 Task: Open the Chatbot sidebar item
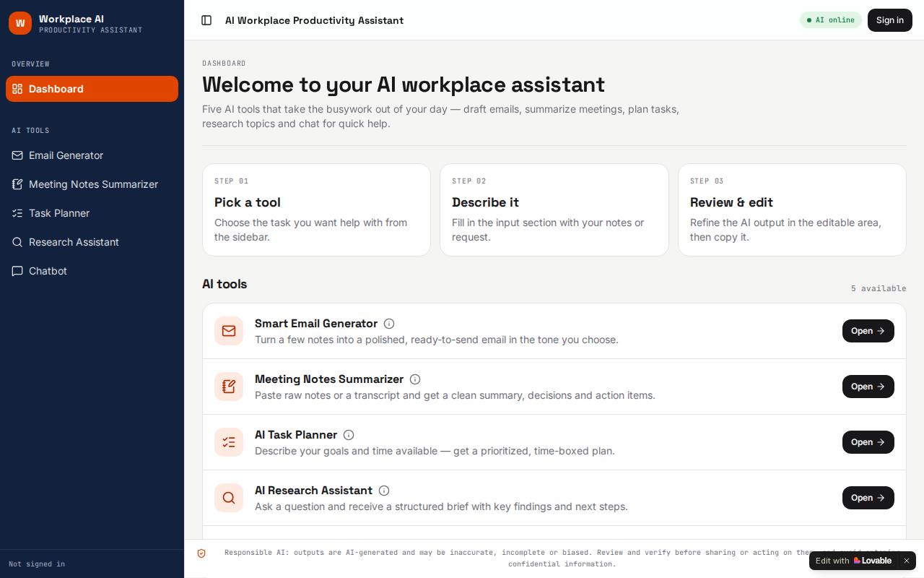pos(92,271)
